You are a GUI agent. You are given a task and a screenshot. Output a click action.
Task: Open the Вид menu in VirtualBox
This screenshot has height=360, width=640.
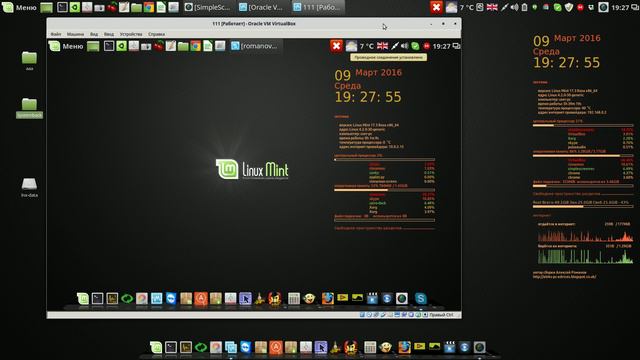(x=94, y=34)
